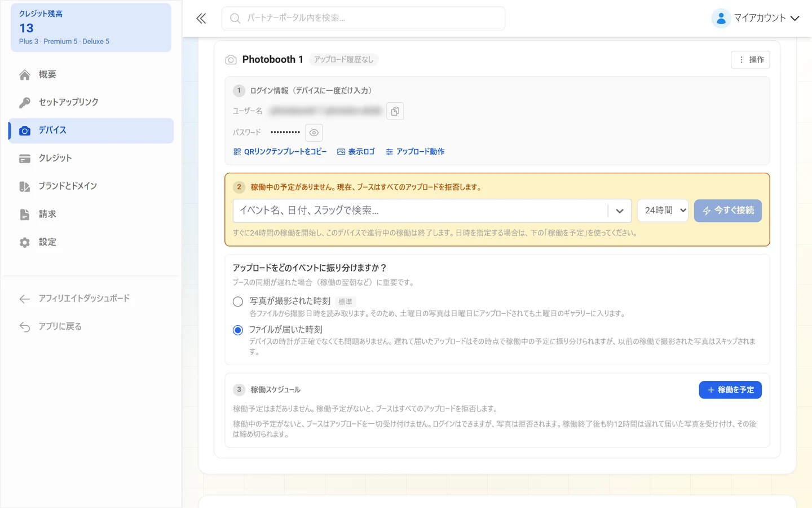Open 概要 home icon in sidebar
Screen dimensions: 812x508
(25, 75)
